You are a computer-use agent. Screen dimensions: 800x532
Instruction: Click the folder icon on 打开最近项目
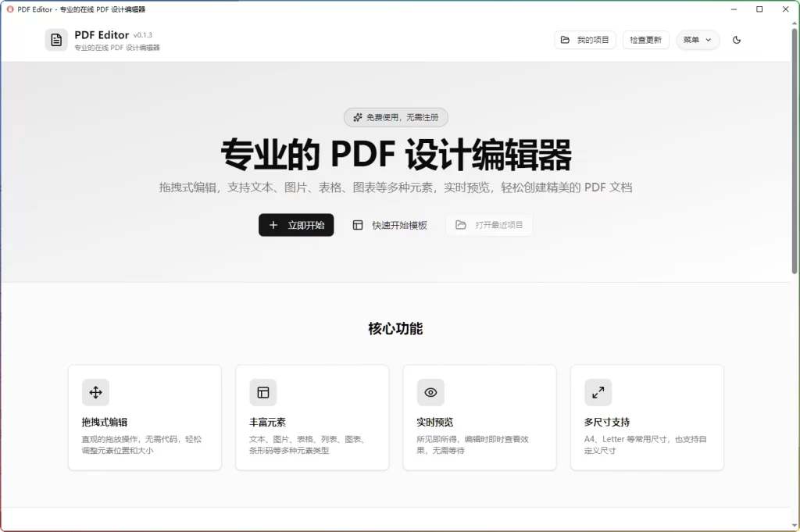point(461,225)
